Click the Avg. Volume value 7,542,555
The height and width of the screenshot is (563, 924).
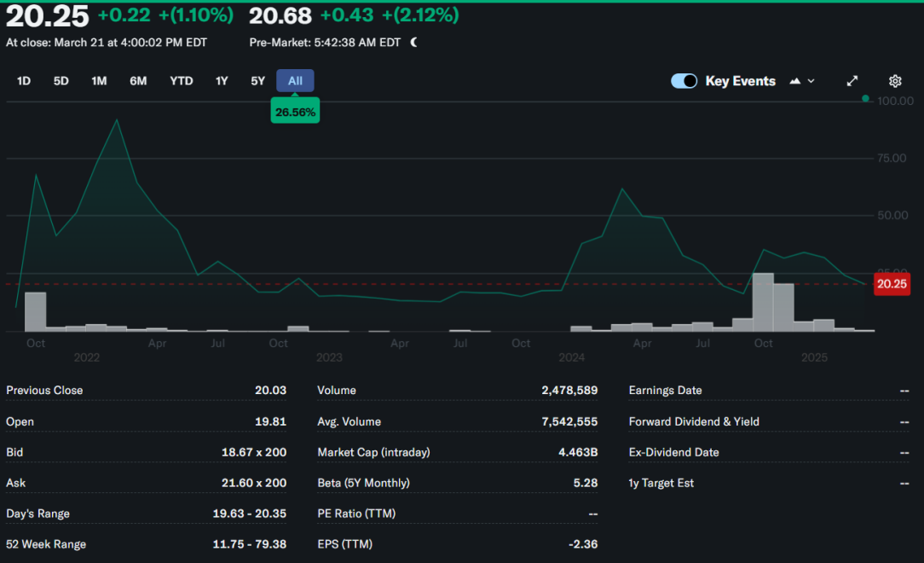pos(569,421)
